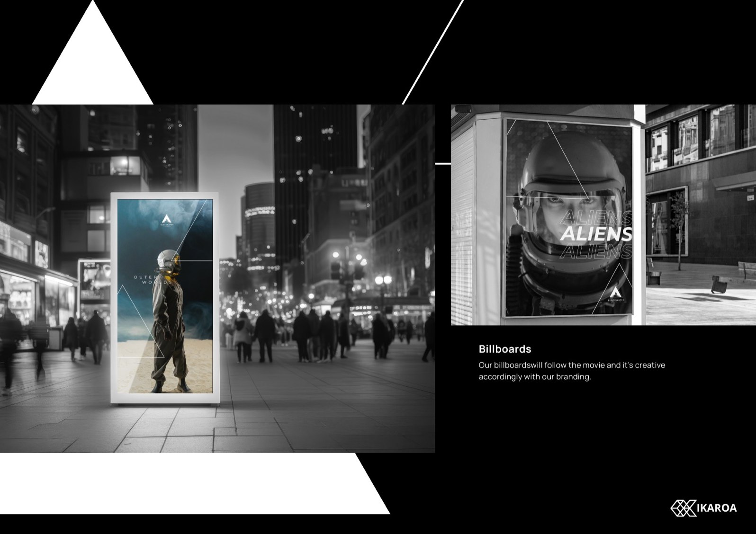This screenshot has height=534, width=756.
Task: Click the IKAROA logo icon
Action: (683, 508)
